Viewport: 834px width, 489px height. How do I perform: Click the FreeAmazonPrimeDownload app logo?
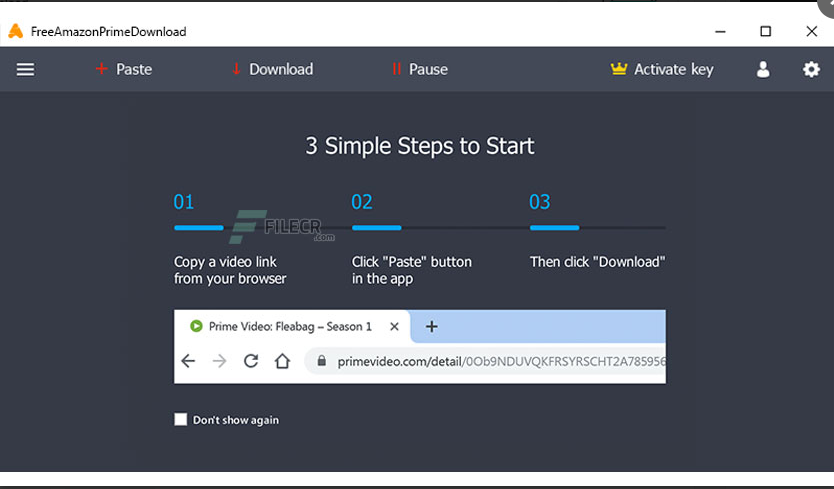[x=15, y=31]
